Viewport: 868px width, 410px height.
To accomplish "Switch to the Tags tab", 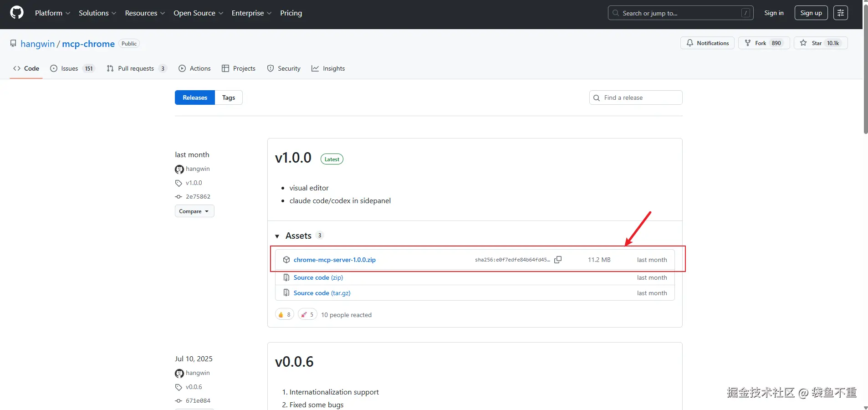I will click(x=229, y=97).
